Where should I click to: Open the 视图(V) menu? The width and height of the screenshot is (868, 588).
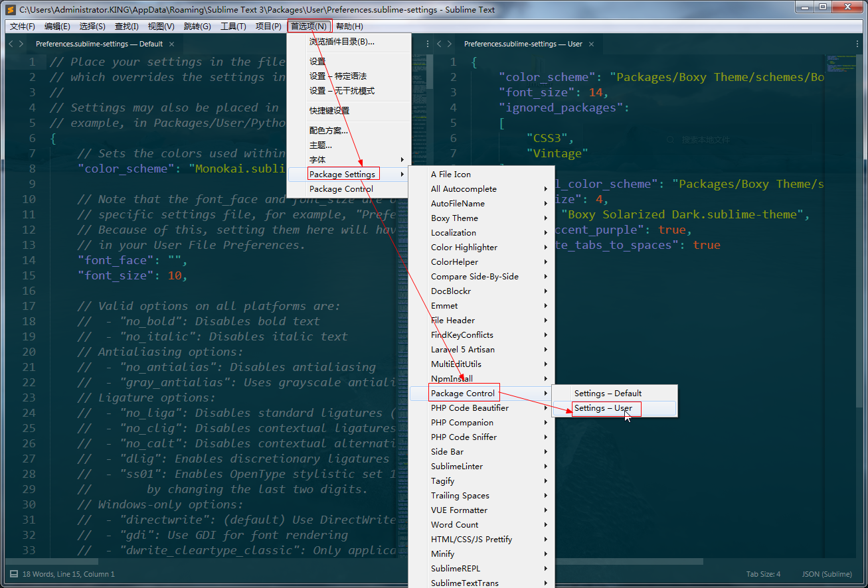(161, 27)
